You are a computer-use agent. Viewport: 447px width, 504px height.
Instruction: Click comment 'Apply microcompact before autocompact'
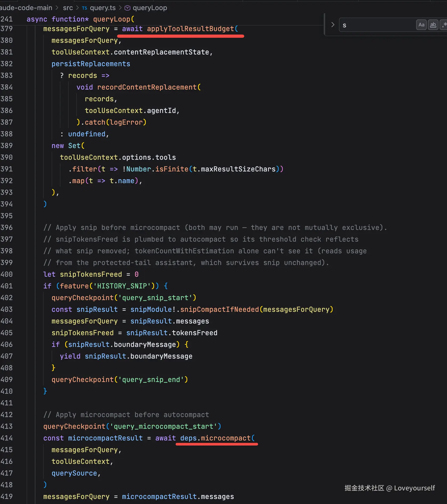(126, 415)
